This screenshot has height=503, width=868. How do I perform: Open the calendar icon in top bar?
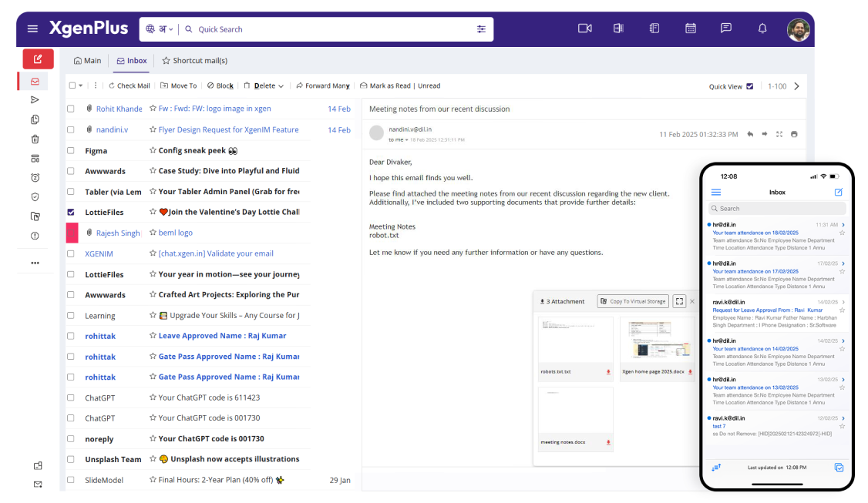pyautogui.click(x=690, y=28)
